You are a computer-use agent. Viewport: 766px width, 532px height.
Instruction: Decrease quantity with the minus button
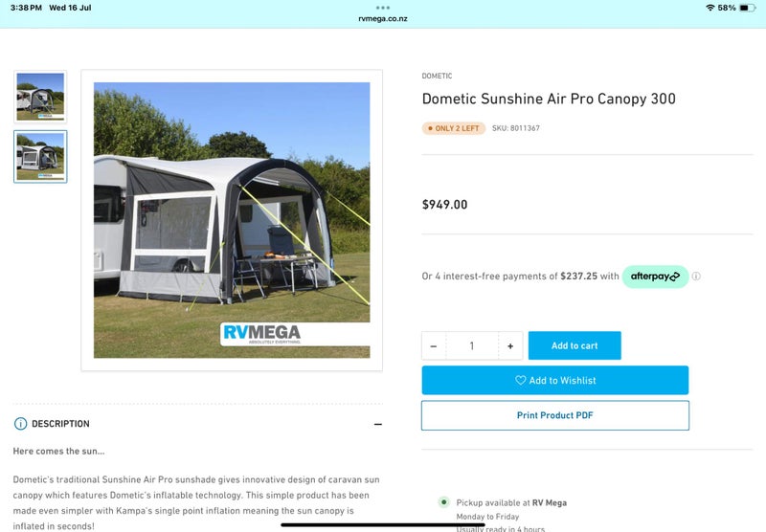pyautogui.click(x=434, y=346)
